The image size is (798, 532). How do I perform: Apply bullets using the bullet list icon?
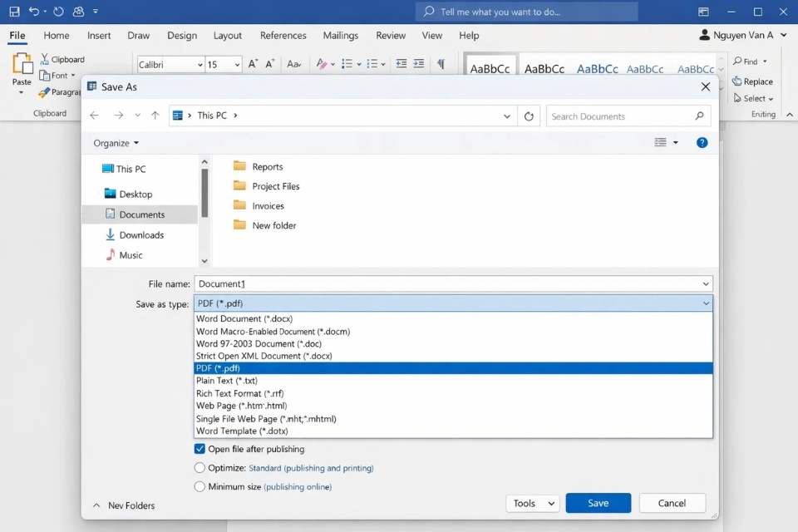[349, 64]
